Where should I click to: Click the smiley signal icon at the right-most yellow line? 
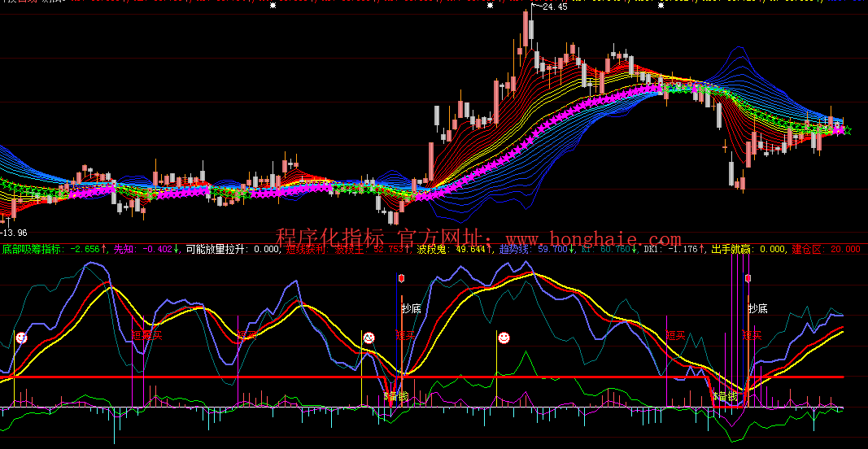504,337
